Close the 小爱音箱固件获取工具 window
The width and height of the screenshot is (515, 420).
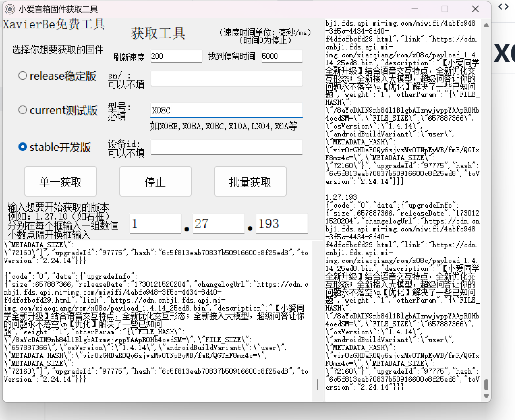(475, 9)
